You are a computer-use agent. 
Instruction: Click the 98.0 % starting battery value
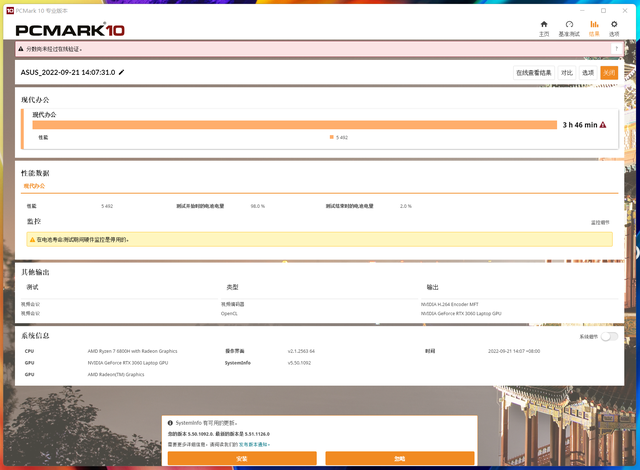[x=258, y=206]
